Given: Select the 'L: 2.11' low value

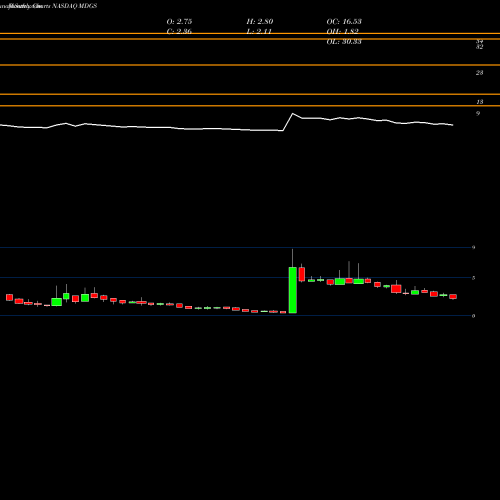Looking at the screenshot, I should pos(259,31).
